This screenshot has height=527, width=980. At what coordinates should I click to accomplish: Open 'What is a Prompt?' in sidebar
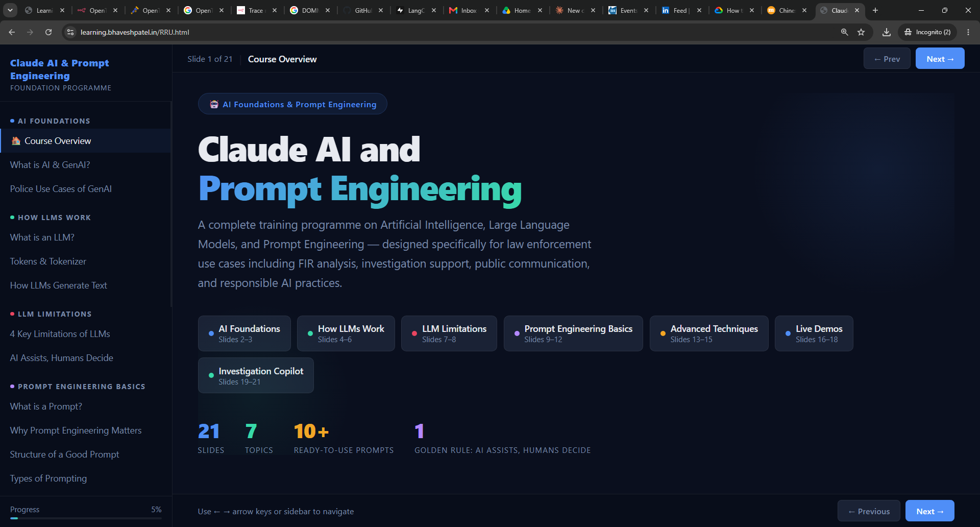(86, 406)
